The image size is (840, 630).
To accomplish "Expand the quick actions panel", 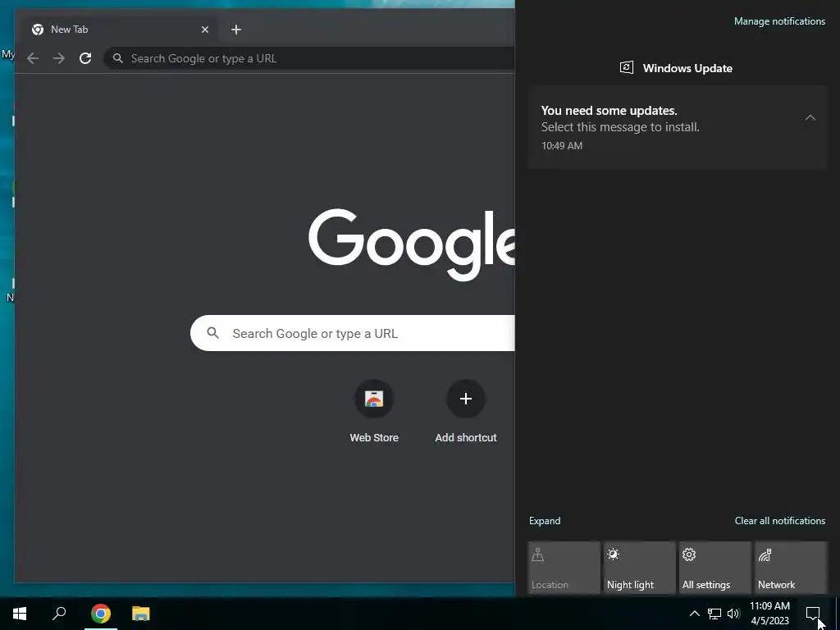I will (x=545, y=521).
